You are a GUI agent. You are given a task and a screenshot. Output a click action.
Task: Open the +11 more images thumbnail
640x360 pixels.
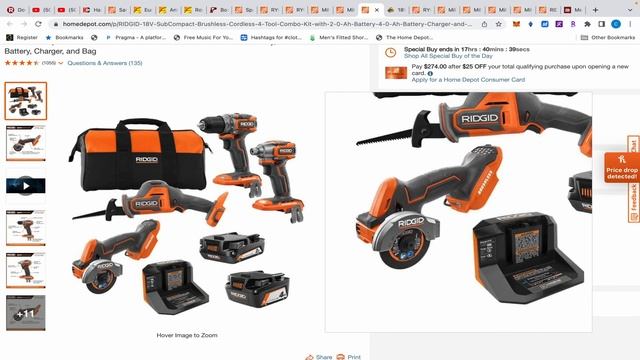[26, 313]
